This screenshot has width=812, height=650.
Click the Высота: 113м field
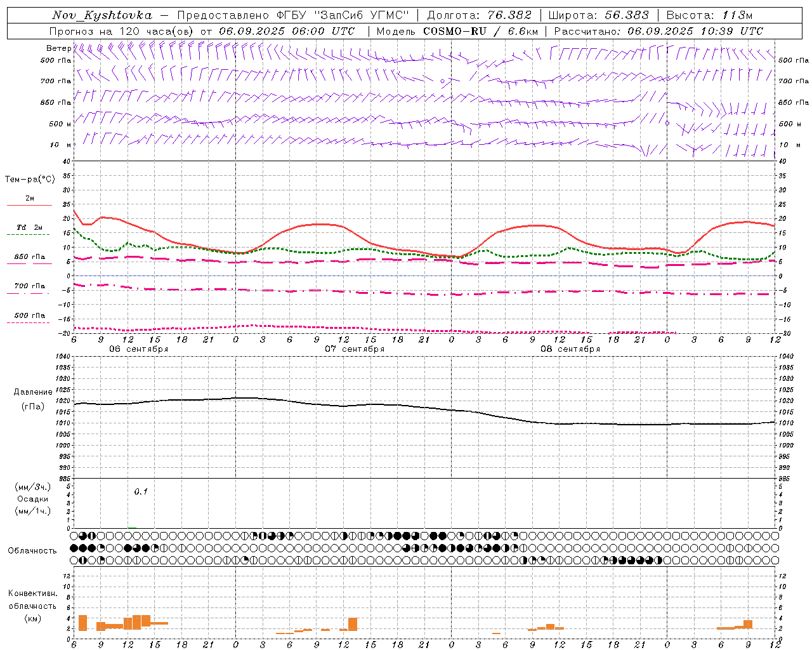(x=709, y=15)
